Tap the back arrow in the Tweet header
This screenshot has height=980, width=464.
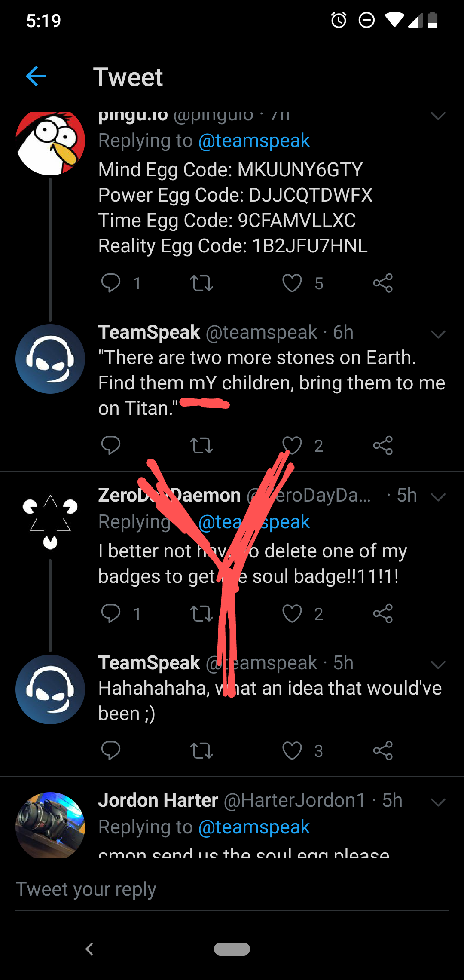point(36,77)
